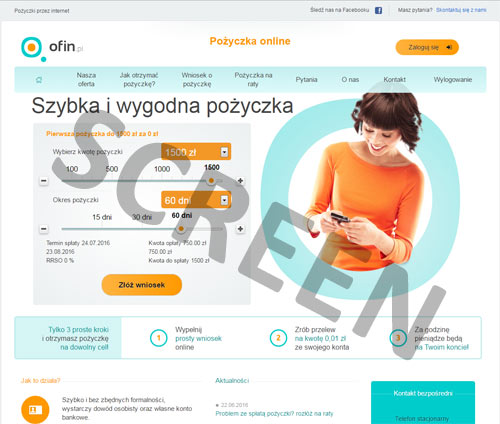Viewport: 500px width, 424px height.
Task: Increase loan period with plus icon
Action: pyautogui.click(x=240, y=229)
